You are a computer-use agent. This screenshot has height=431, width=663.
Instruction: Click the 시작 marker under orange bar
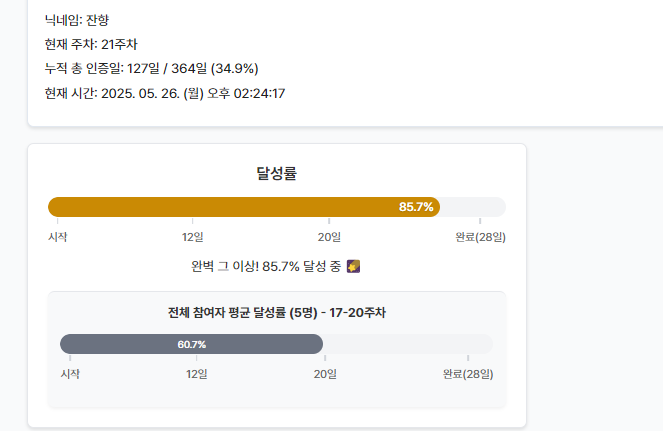point(58,237)
